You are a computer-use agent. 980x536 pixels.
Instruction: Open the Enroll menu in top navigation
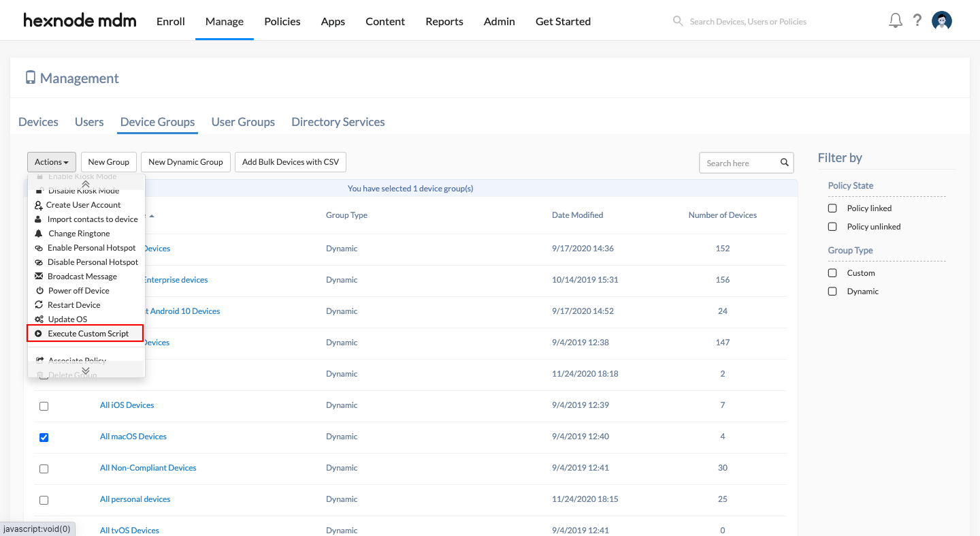171,21
